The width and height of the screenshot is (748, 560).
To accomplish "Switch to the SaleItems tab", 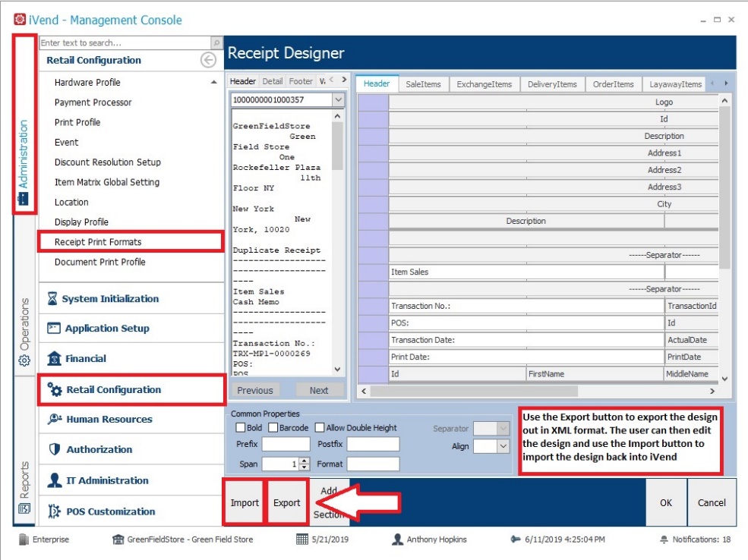I will (x=423, y=84).
